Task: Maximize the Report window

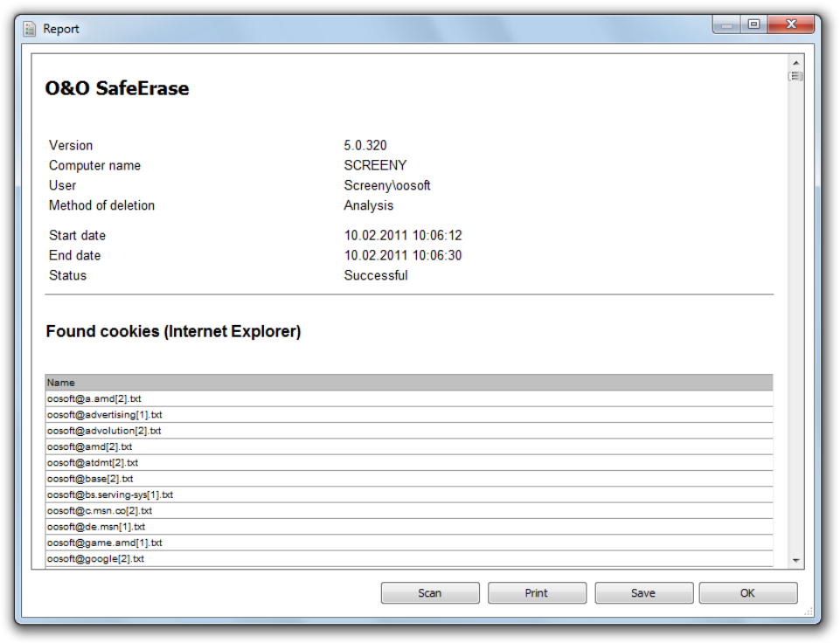Action: pyautogui.click(x=753, y=24)
